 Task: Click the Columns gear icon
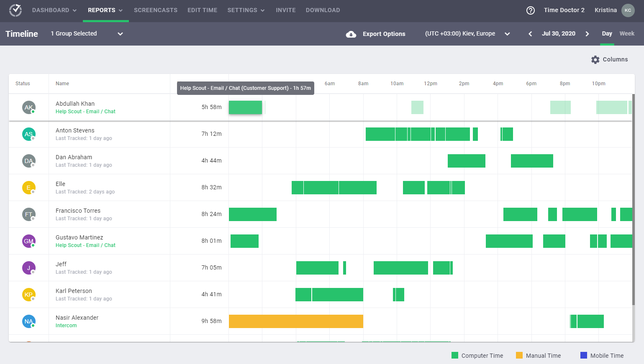click(x=595, y=60)
